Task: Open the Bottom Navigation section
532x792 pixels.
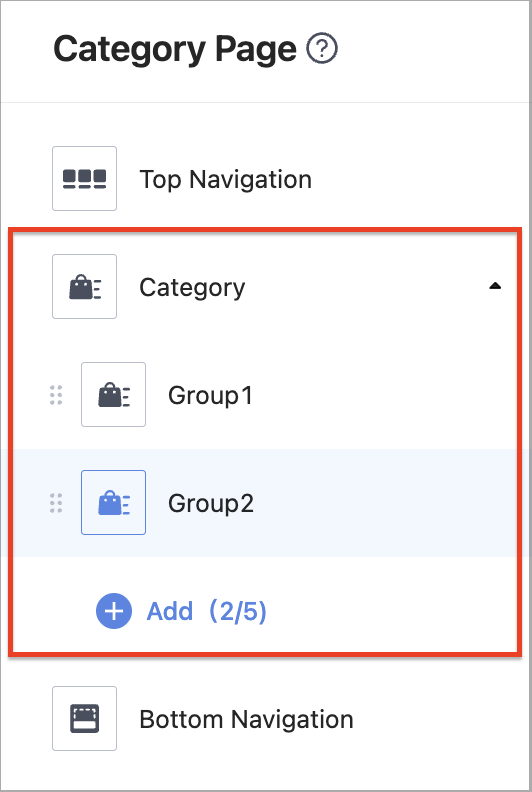Action: click(x=246, y=719)
